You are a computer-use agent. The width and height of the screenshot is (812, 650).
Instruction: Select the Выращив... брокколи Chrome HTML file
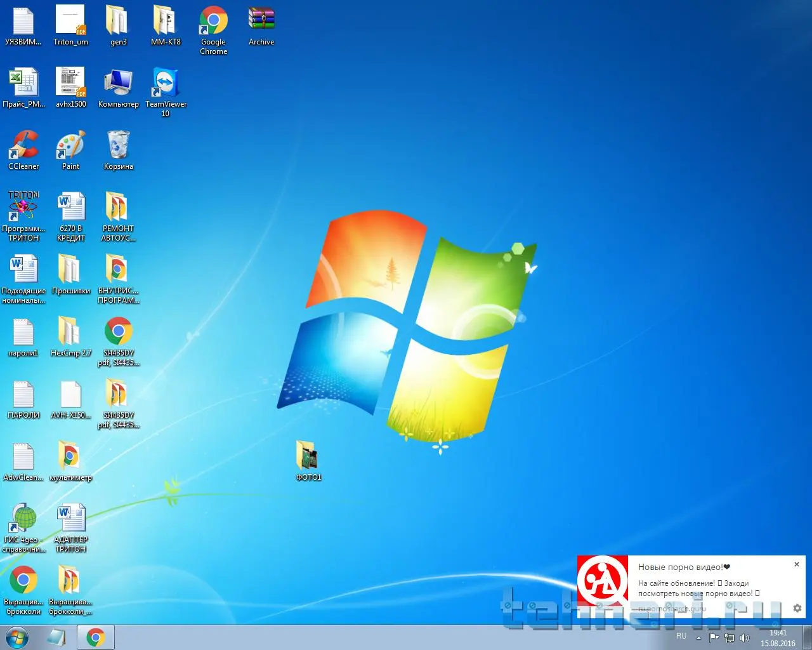[x=23, y=590]
